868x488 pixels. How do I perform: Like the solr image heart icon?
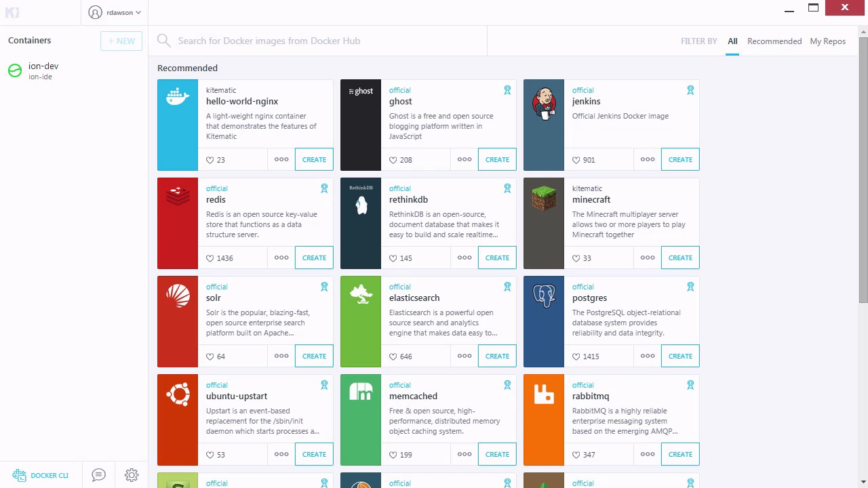(210, 357)
